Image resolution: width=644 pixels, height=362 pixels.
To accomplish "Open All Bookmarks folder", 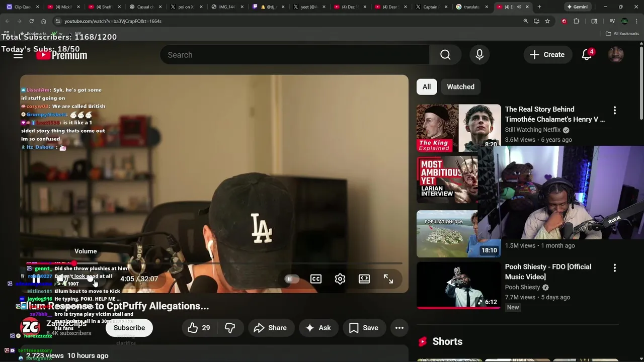I will [x=622, y=34].
